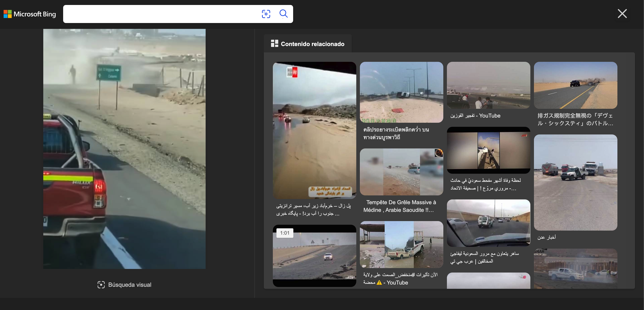Open the white Toyota pickup flooded collage thumbnail
The width and height of the screenshot is (644, 310).
click(401, 244)
